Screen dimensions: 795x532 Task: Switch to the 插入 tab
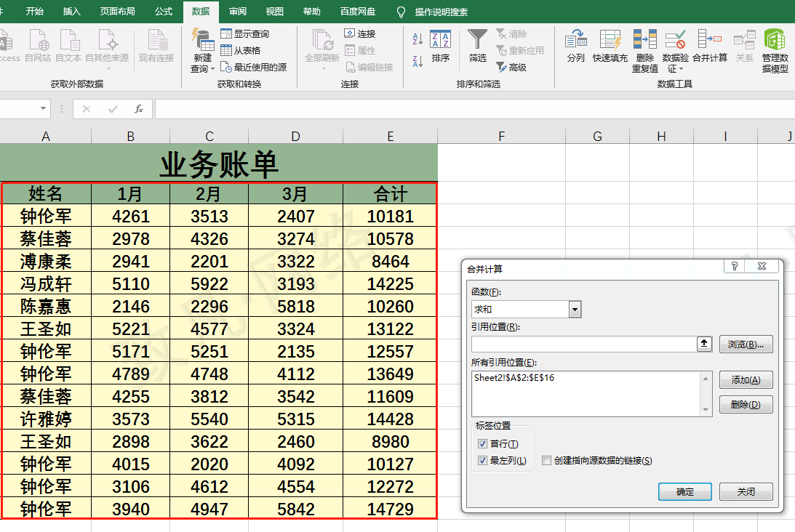(71, 11)
